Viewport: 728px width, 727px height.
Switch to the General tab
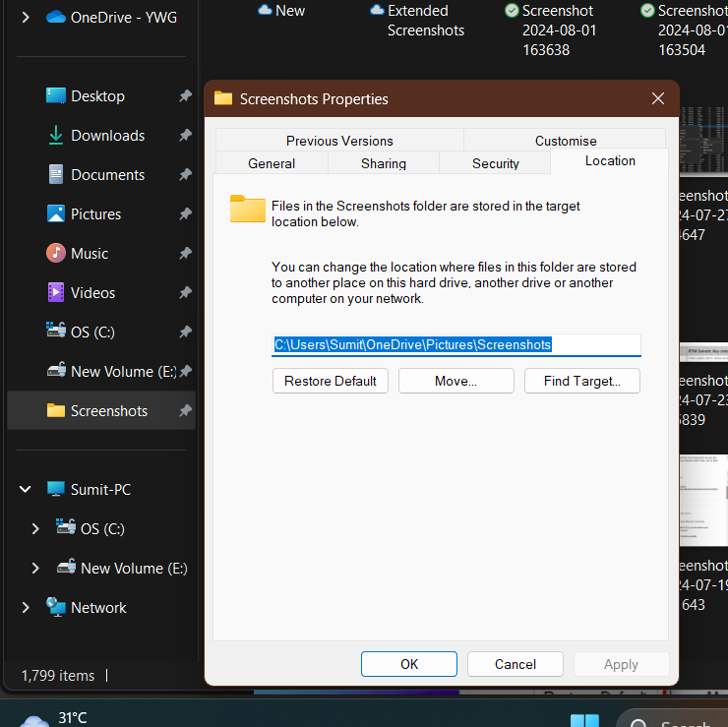click(272, 163)
